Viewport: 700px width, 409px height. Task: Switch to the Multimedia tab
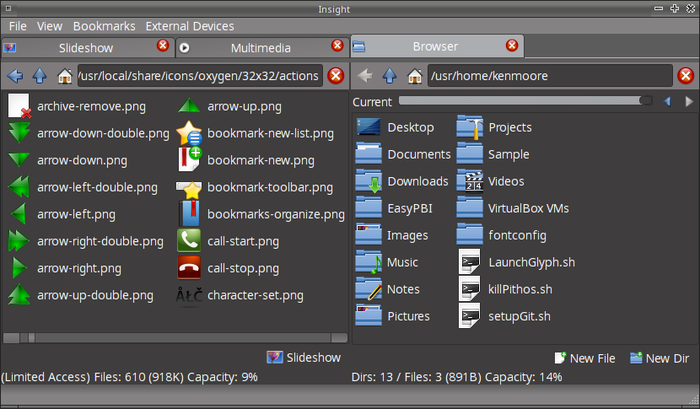pyautogui.click(x=260, y=47)
